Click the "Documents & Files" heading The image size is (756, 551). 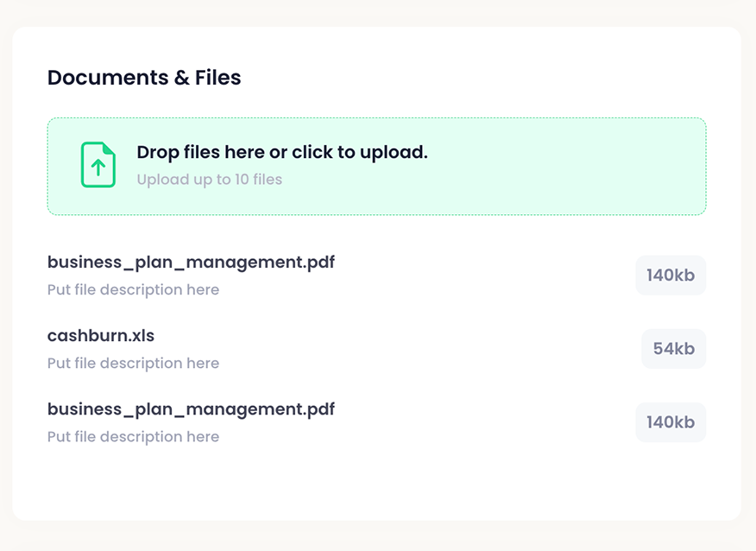pos(144,78)
